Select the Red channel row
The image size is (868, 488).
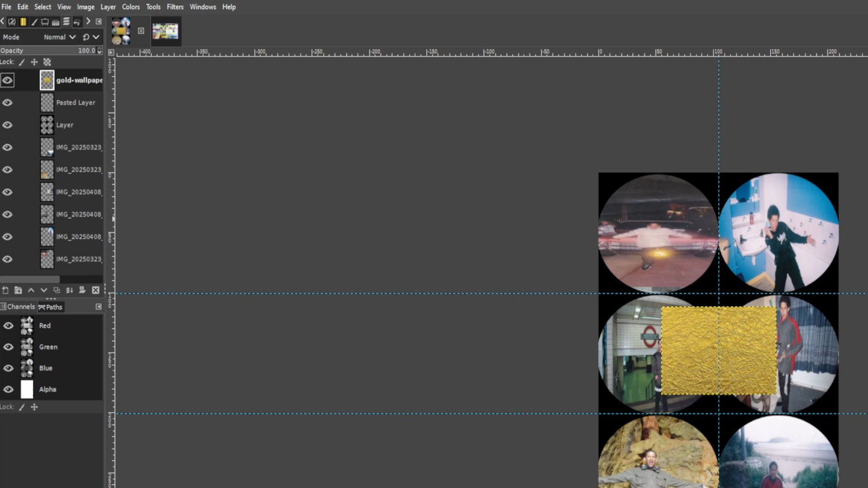click(52, 325)
